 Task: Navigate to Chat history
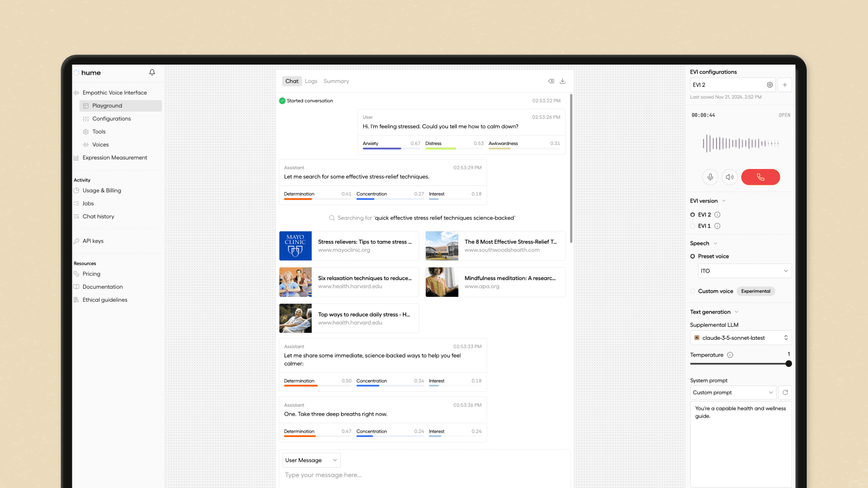point(99,216)
